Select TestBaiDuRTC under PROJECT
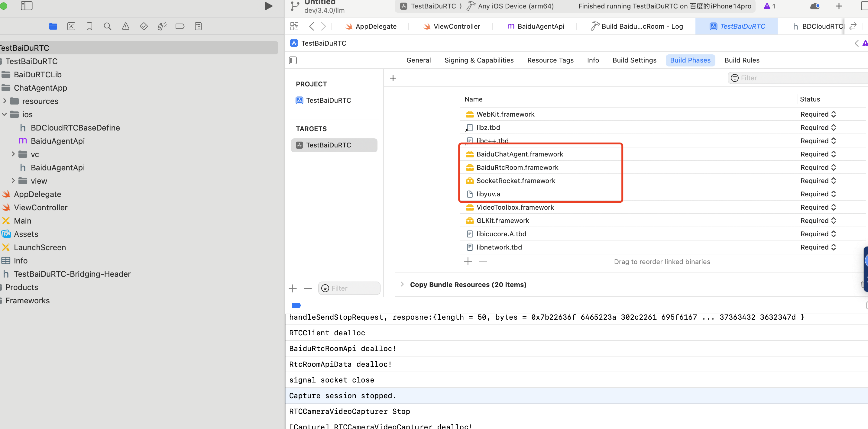The height and width of the screenshot is (429, 868). 328,100
